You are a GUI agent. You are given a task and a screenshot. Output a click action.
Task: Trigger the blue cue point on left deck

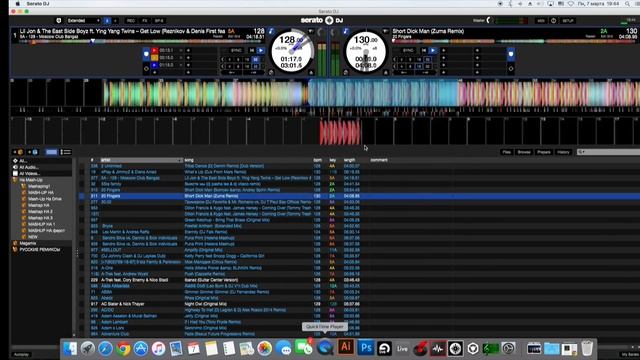[155, 65]
